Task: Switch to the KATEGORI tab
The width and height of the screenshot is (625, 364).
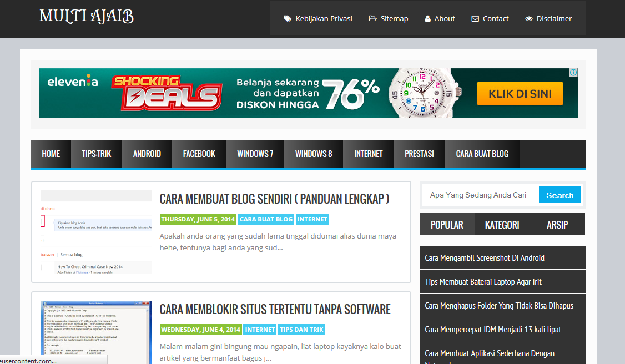Action: pyautogui.click(x=502, y=225)
